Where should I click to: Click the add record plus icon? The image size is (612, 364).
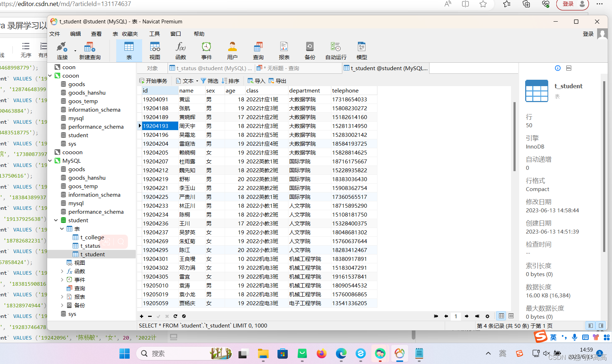pos(141,316)
